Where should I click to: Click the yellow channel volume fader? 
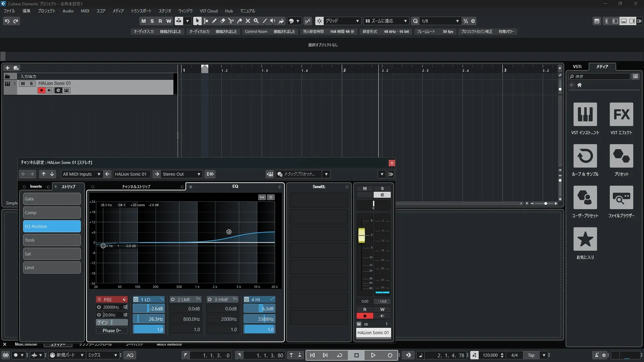[x=361, y=235]
